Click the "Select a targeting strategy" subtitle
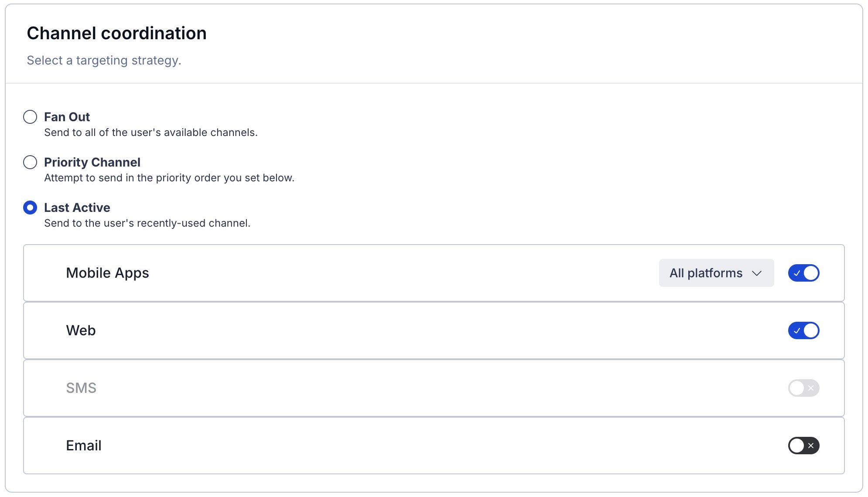 point(104,60)
